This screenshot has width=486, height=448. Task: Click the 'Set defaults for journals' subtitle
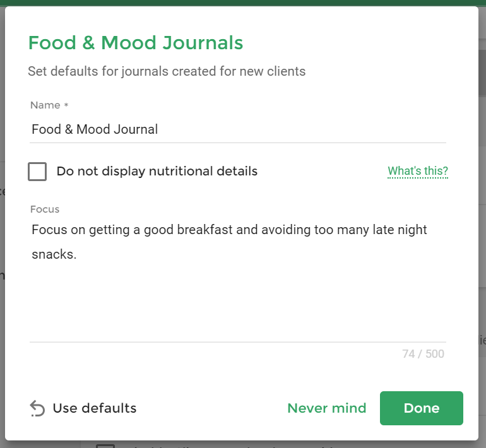[x=167, y=71]
